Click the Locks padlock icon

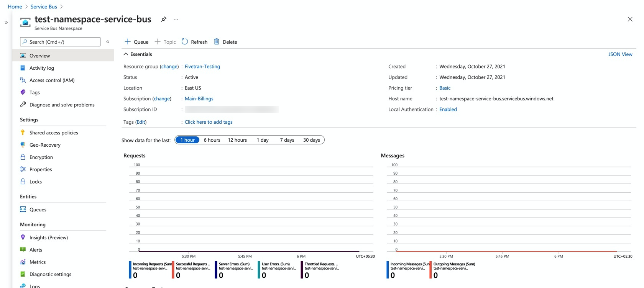coord(23,182)
